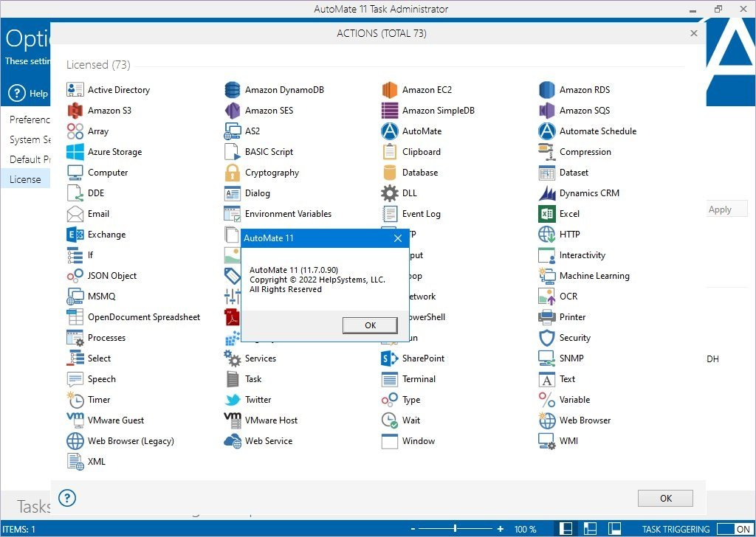Click the Amazon EC2 icon
756x537 pixels.
point(390,89)
